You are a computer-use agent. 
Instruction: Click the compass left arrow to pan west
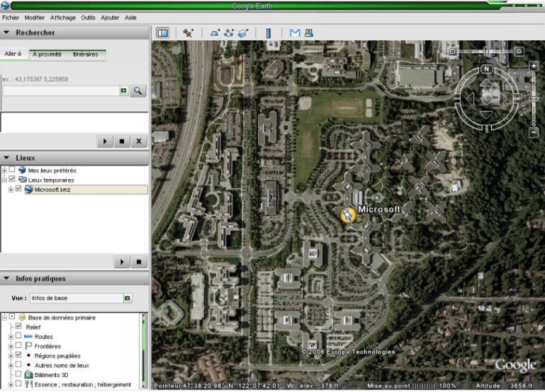coord(470,99)
